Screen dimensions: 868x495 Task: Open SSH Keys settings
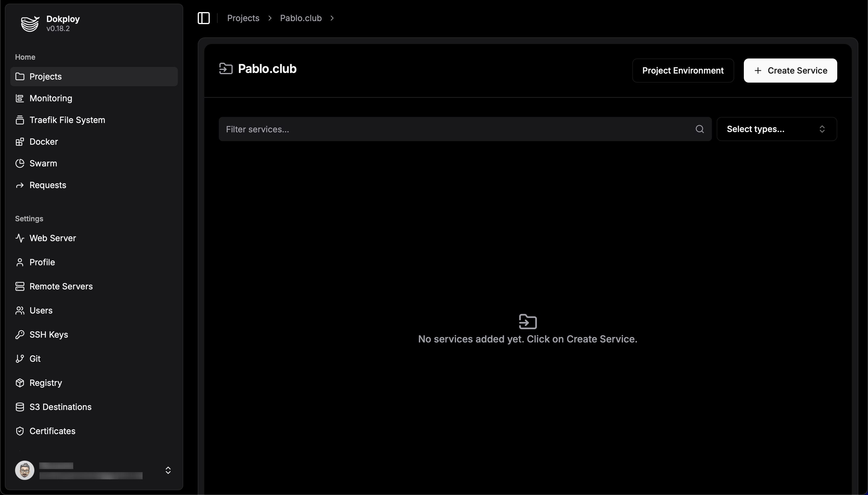tap(94, 335)
